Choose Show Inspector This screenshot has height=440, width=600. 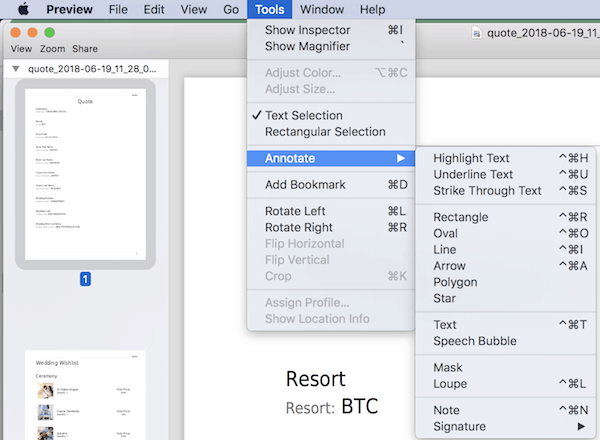click(331, 30)
